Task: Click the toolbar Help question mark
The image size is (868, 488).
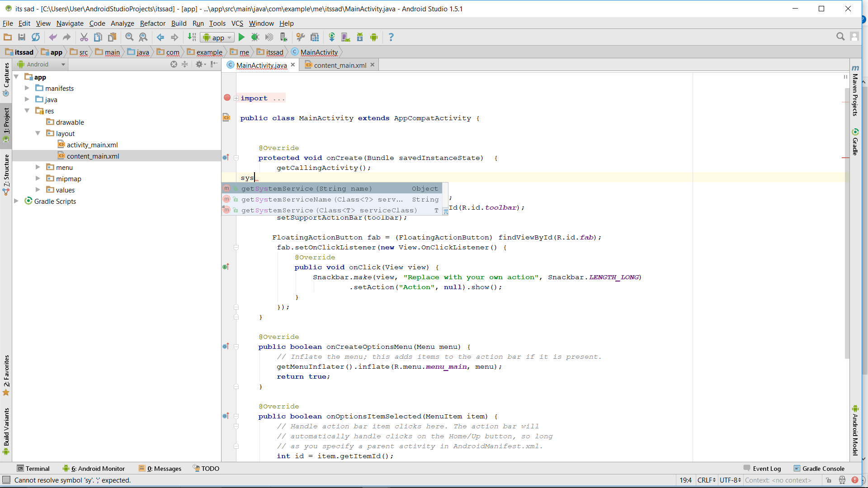Action: coord(391,38)
